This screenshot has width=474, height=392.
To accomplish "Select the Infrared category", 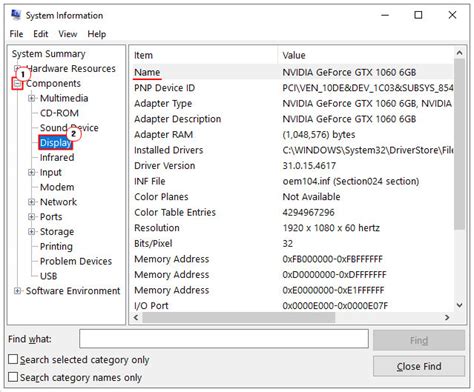I will pyautogui.click(x=57, y=157).
